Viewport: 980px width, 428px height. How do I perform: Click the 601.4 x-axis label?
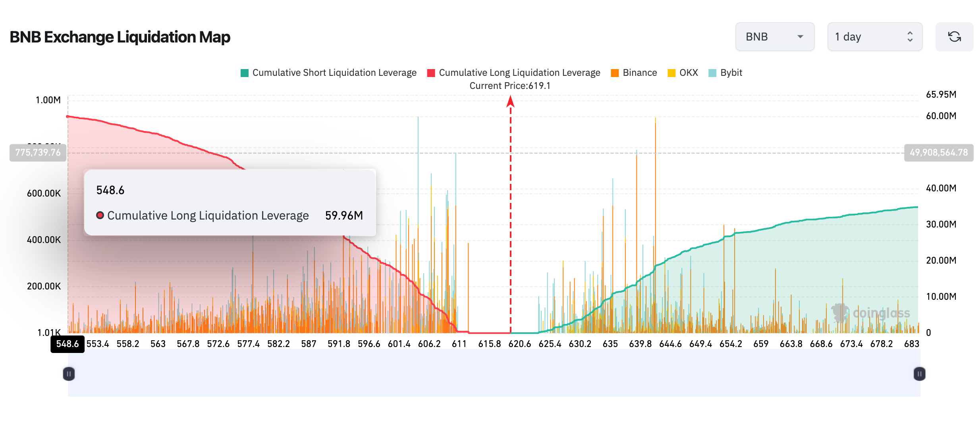pos(399,344)
